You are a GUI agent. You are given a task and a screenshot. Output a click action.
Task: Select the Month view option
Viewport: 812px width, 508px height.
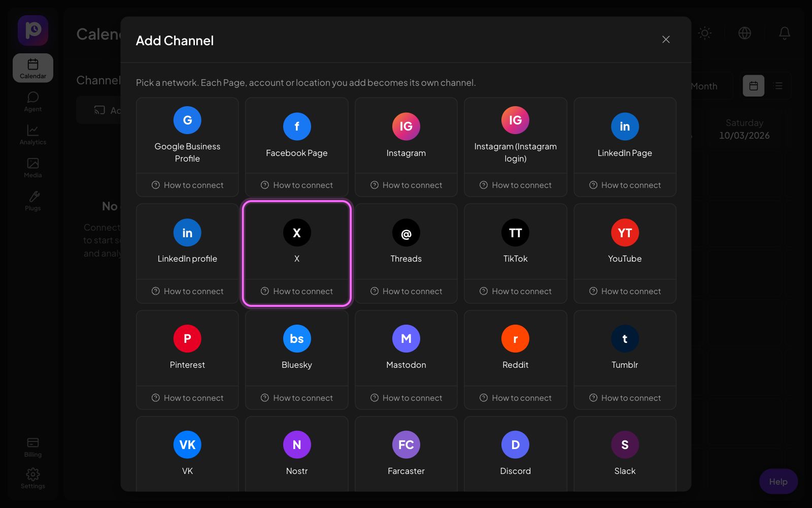point(704,86)
